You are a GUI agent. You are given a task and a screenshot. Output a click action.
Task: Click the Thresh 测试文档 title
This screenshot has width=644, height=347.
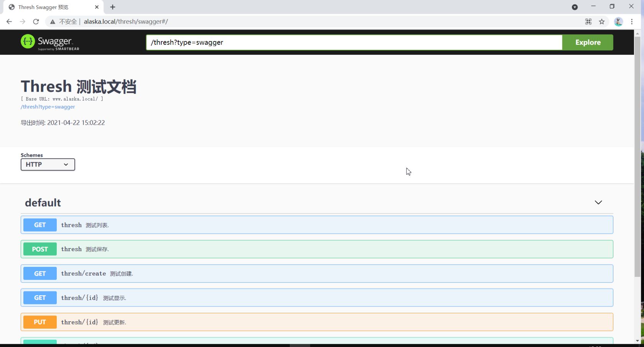pyautogui.click(x=79, y=87)
